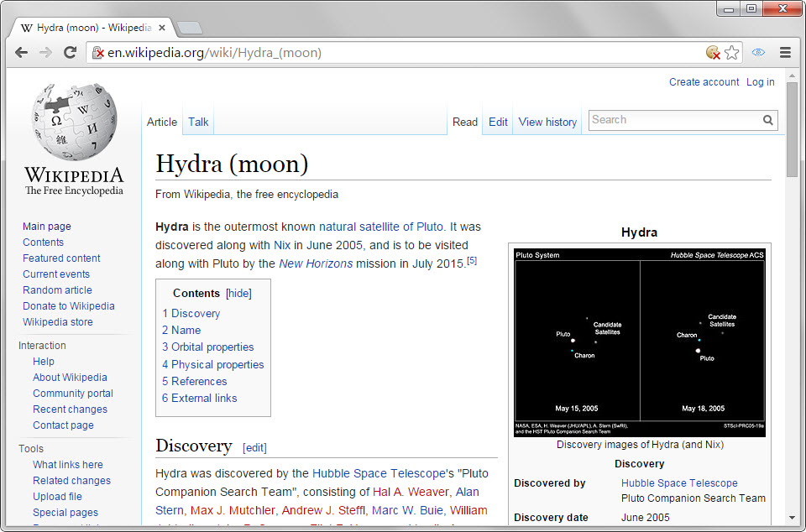Open Hubble Space Telescope link in infobox
806x532 pixels.
pos(679,483)
